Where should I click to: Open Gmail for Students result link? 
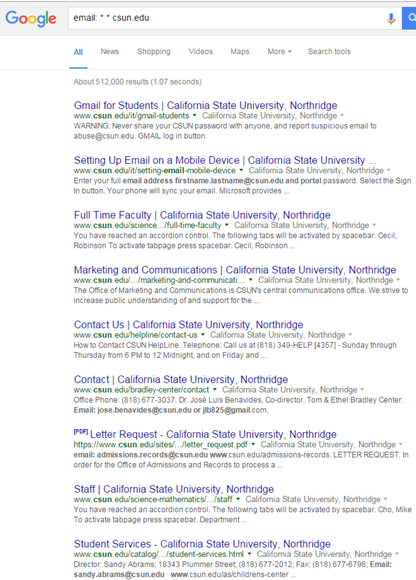coord(206,105)
